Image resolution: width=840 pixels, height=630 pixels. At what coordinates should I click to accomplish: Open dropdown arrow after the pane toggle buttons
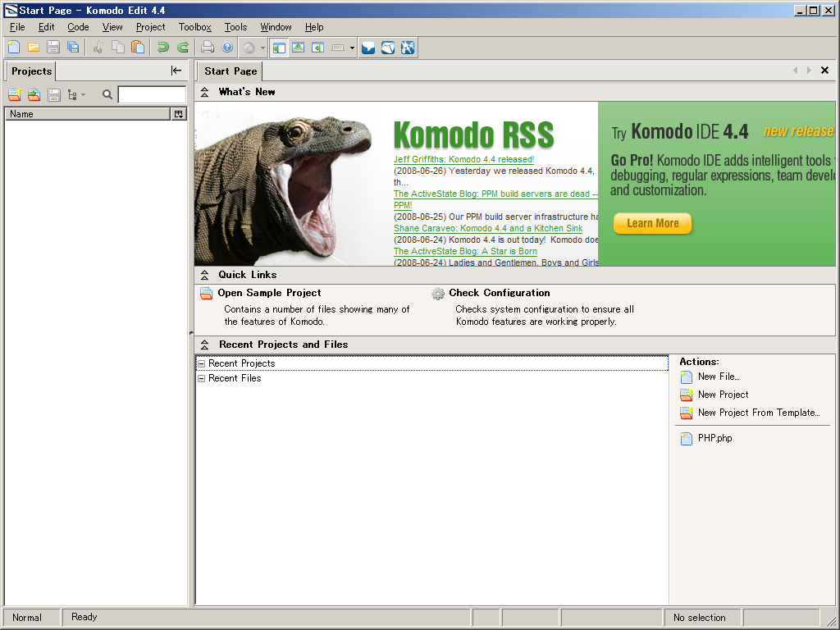tap(352, 48)
